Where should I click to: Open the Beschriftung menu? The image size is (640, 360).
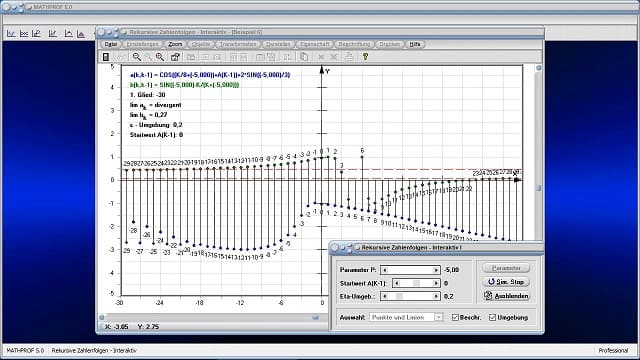pyautogui.click(x=354, y=44)
